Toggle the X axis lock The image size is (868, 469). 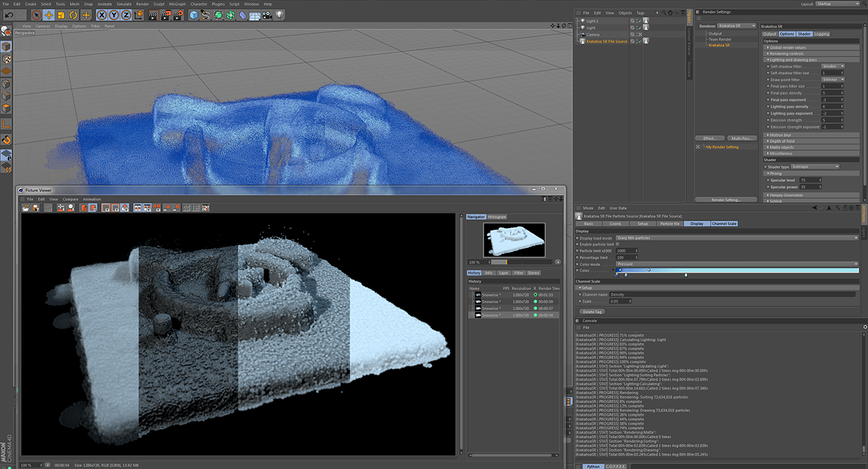pyautogui.click(x=102, y=14)
